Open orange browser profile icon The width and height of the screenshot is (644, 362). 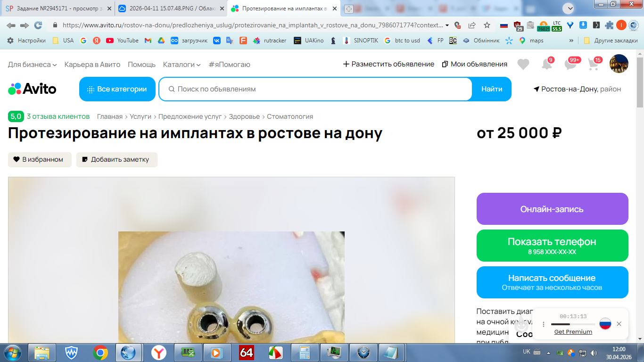(621, 25)
